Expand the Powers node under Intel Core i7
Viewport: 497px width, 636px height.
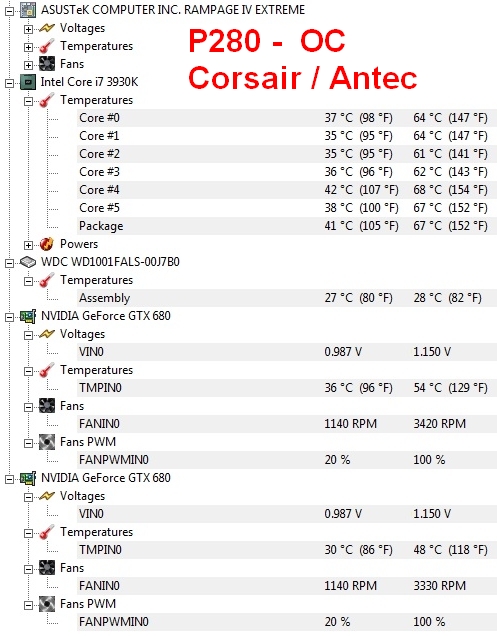click(28, 245)
